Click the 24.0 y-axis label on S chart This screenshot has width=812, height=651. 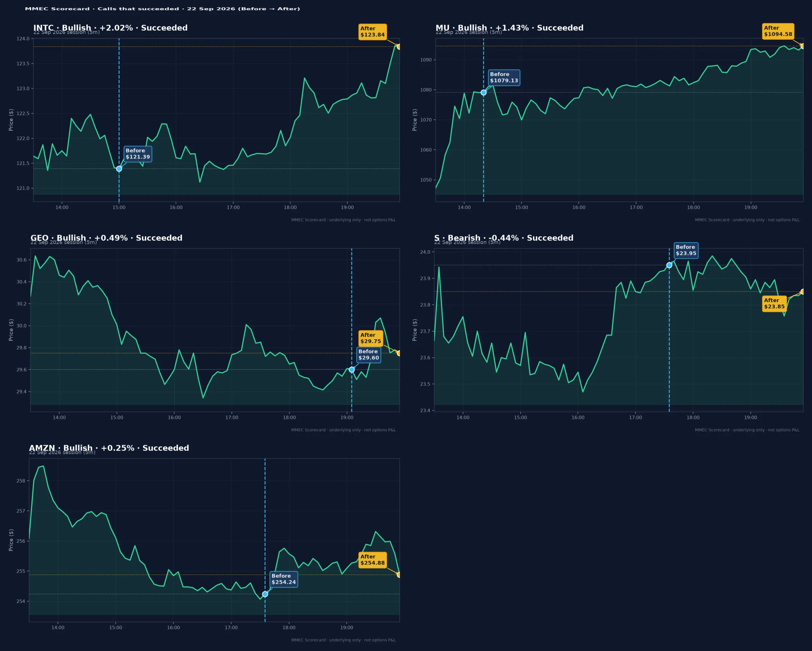(425, 252)
